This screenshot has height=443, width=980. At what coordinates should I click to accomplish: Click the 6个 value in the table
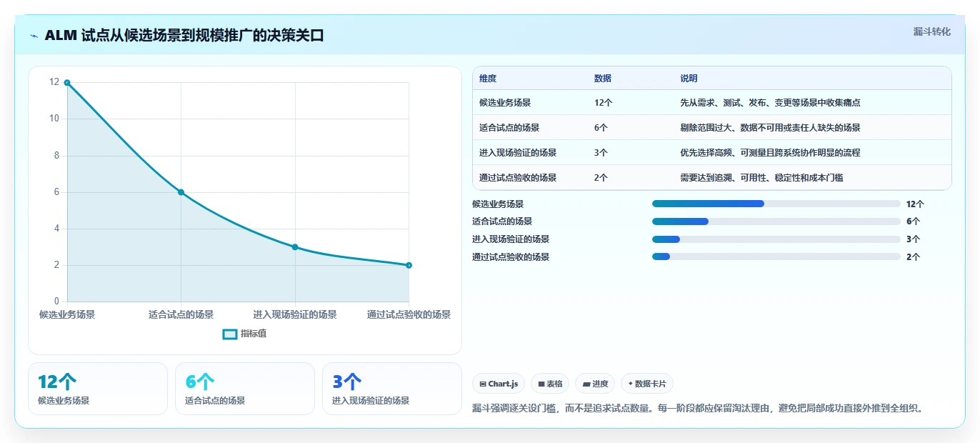click(601, 128)
